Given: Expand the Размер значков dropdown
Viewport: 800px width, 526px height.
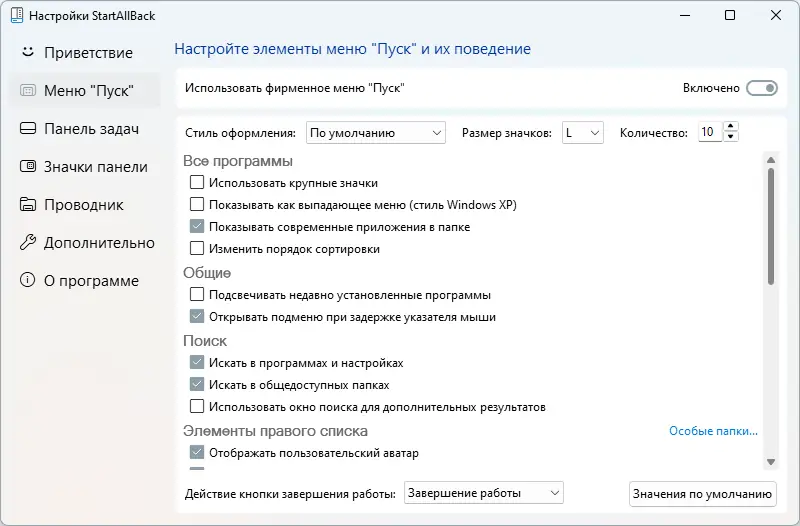Looking at the screenshot, I should pyautogui.click(x=582, y=132).
